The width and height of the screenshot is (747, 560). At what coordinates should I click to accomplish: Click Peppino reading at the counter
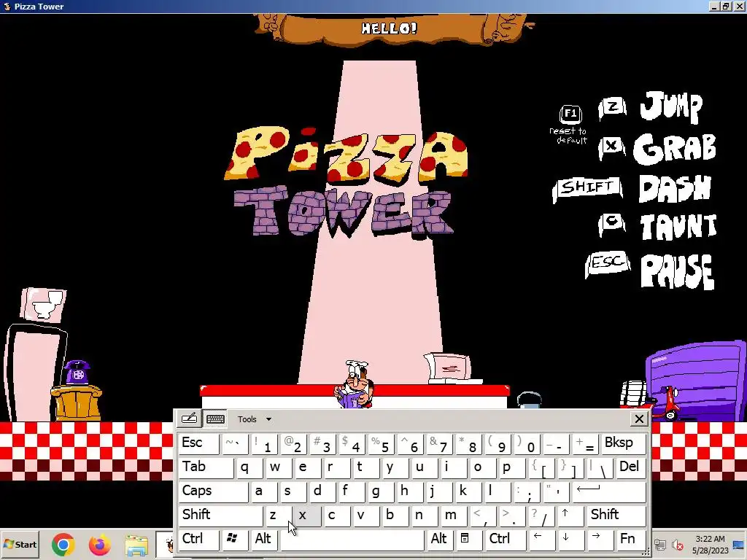355,384
